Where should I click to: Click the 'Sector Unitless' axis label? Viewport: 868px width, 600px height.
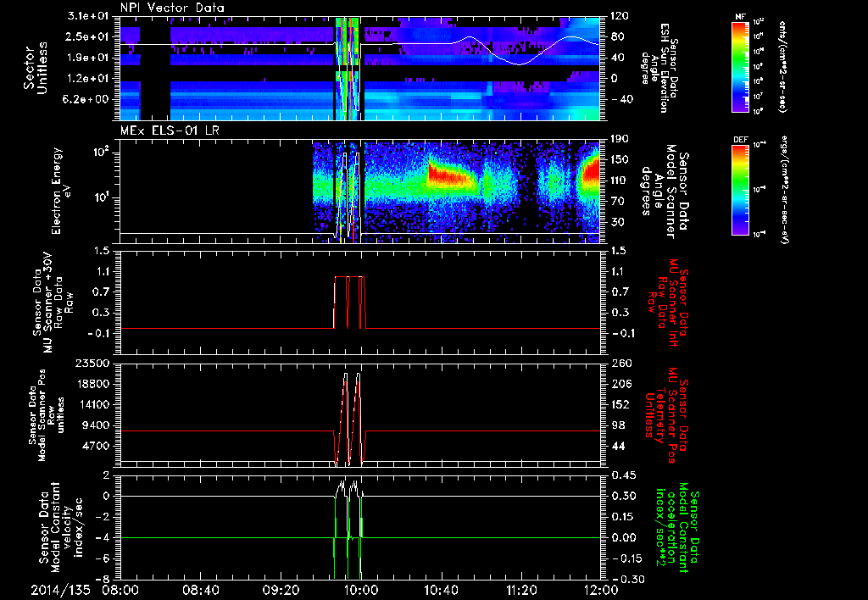pyautogui.click(x=36, y=68)
